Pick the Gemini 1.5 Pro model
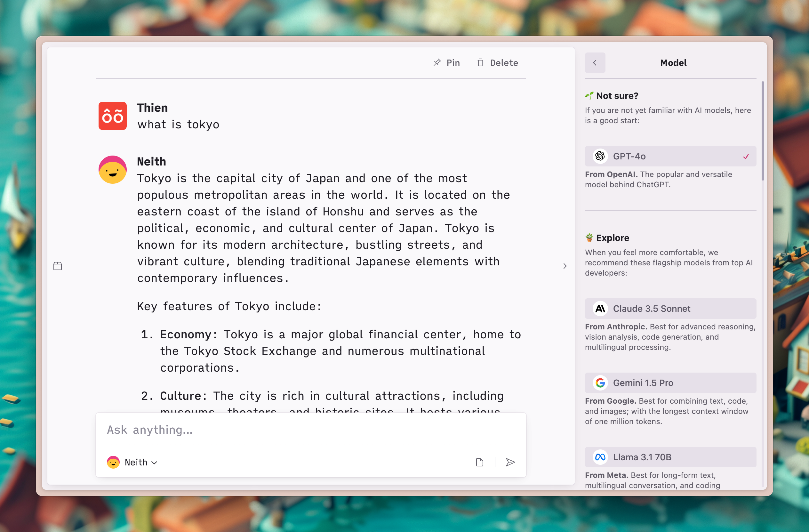Image resolution: width=809 pixels, height=532 pixels. click(670, 383)
